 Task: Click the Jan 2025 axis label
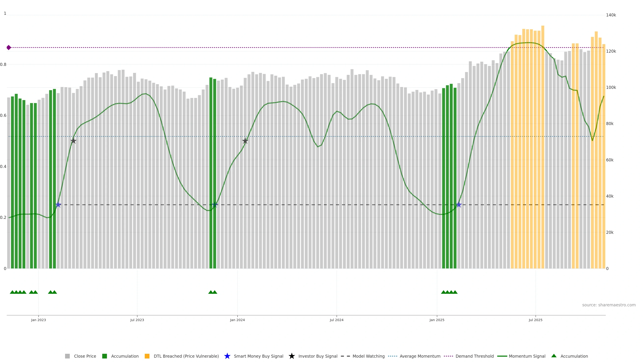click(437, 320)
